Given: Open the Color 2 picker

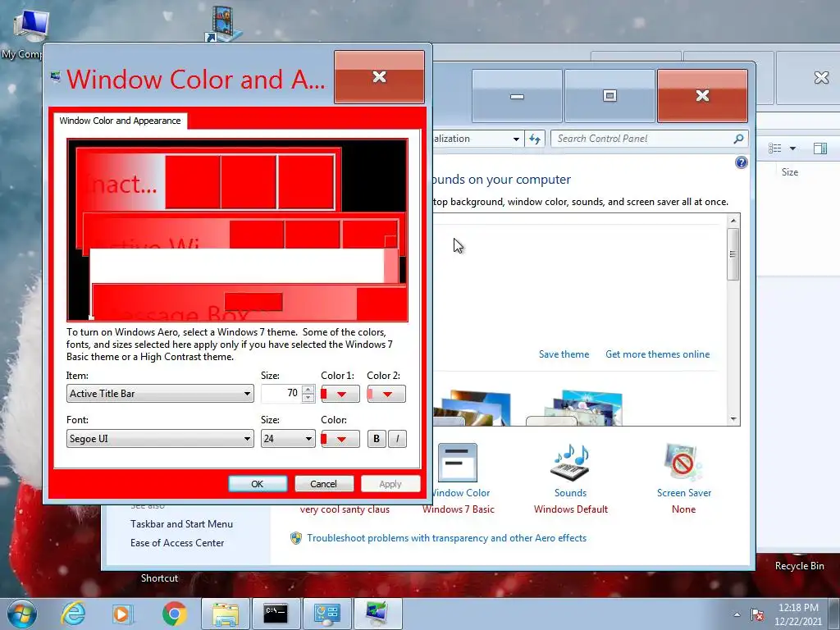Looking at the screenshot, I should click(x=386, y=394).
